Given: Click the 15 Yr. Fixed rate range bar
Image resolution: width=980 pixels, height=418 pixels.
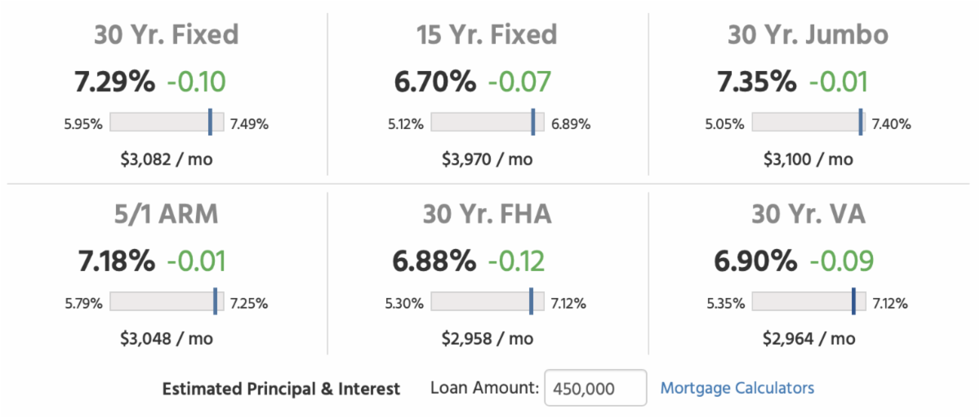Looking at the screenshot, I should pos(487,122).
